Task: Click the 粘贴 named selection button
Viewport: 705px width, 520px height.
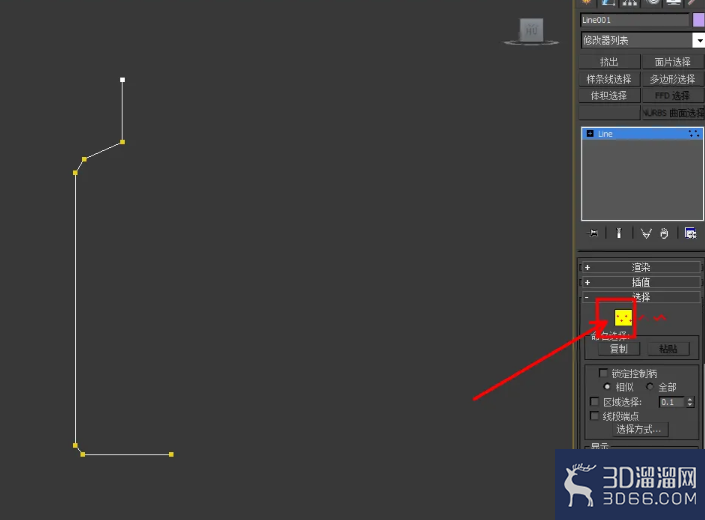Action: [x=668, y=349]
